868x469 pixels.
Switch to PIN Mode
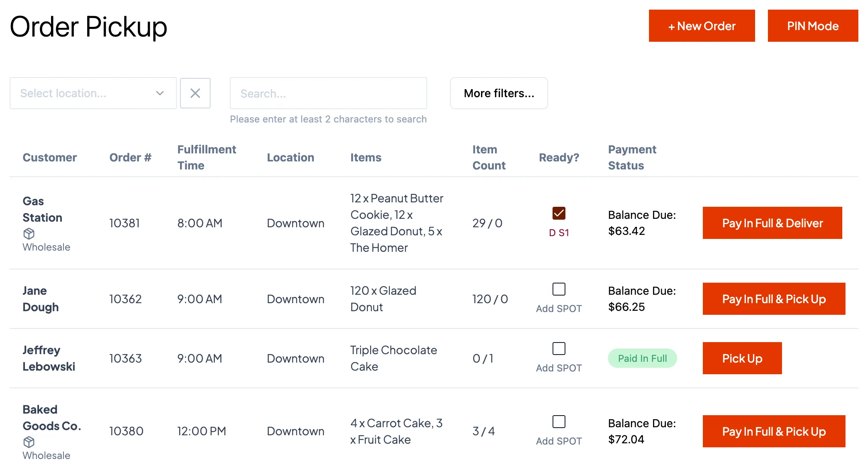(813, 26)
